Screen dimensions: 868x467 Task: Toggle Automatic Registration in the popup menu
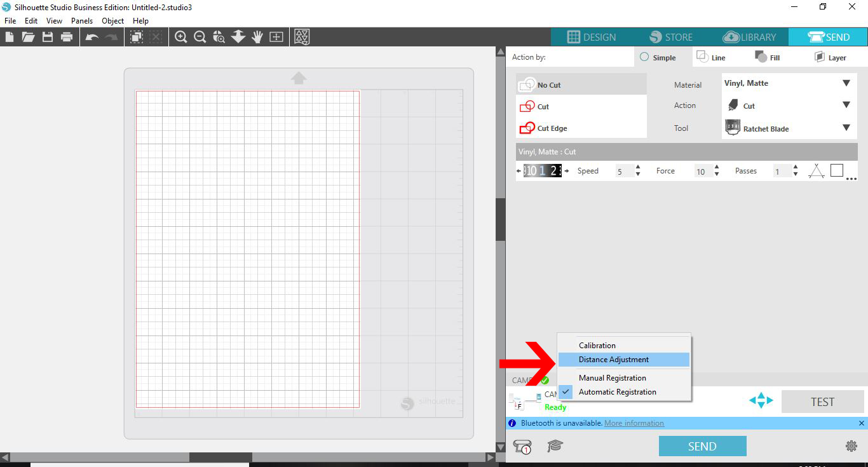pyautogui.click(x=624, y=392)
